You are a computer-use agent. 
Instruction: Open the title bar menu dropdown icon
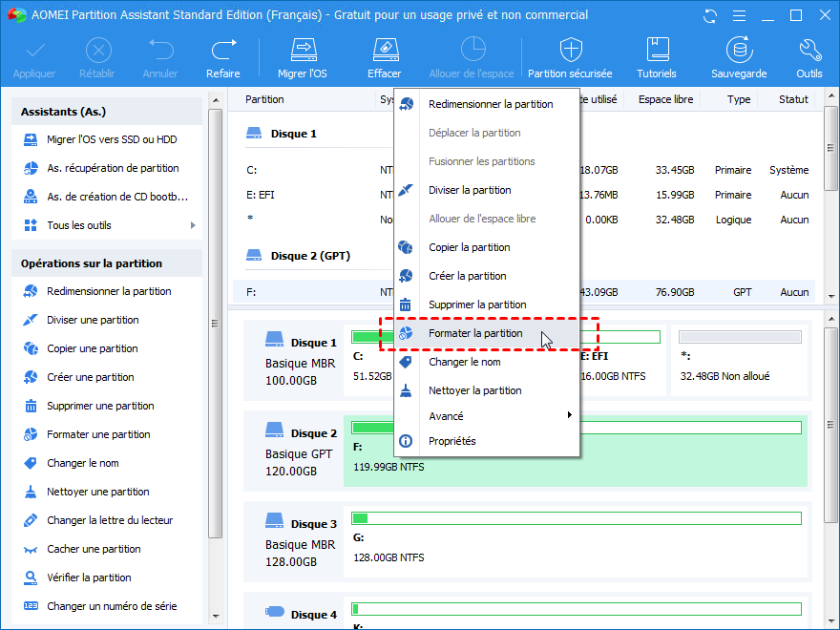[x=738, y=15]
